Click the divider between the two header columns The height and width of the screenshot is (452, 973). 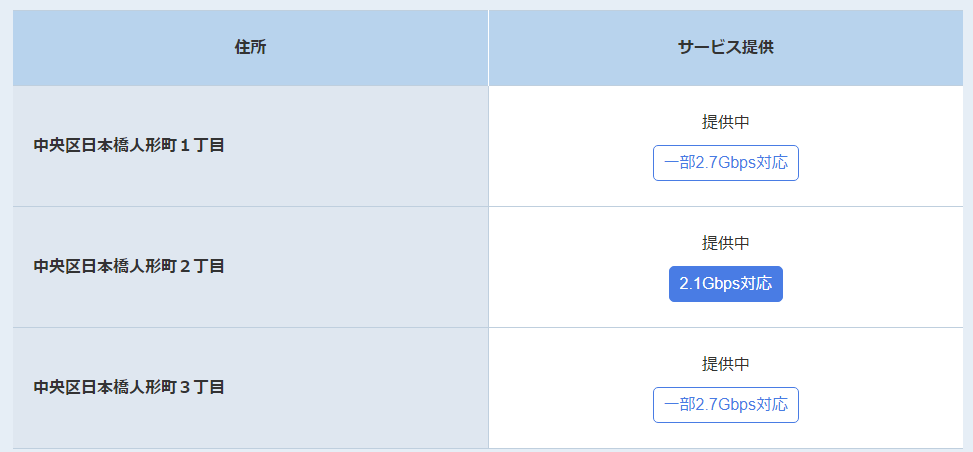(x=488, y=48)
